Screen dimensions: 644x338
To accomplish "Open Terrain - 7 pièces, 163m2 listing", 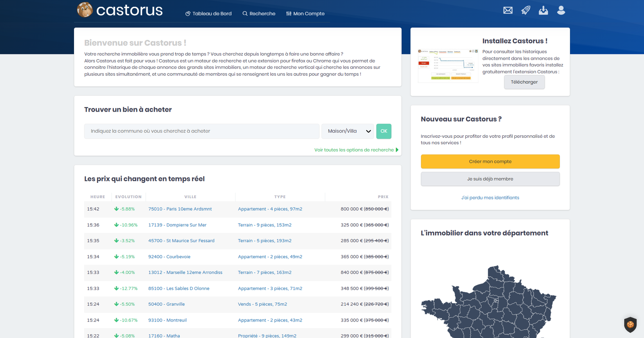I will (x=265, y=273).
